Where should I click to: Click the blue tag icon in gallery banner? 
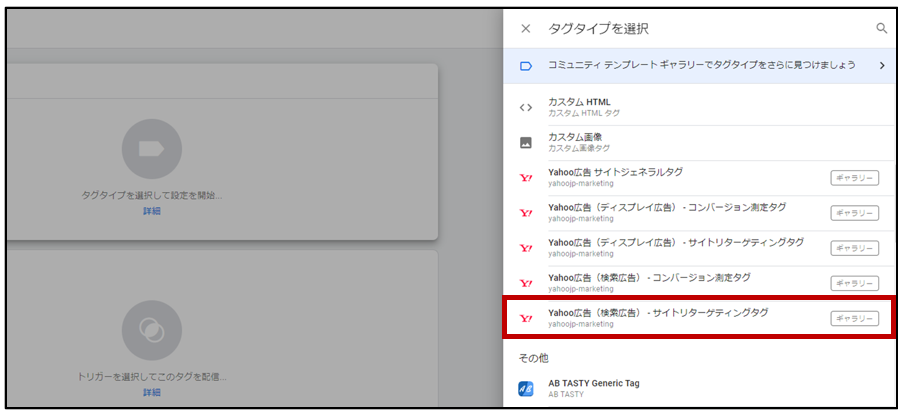click(x=526, y=66)
